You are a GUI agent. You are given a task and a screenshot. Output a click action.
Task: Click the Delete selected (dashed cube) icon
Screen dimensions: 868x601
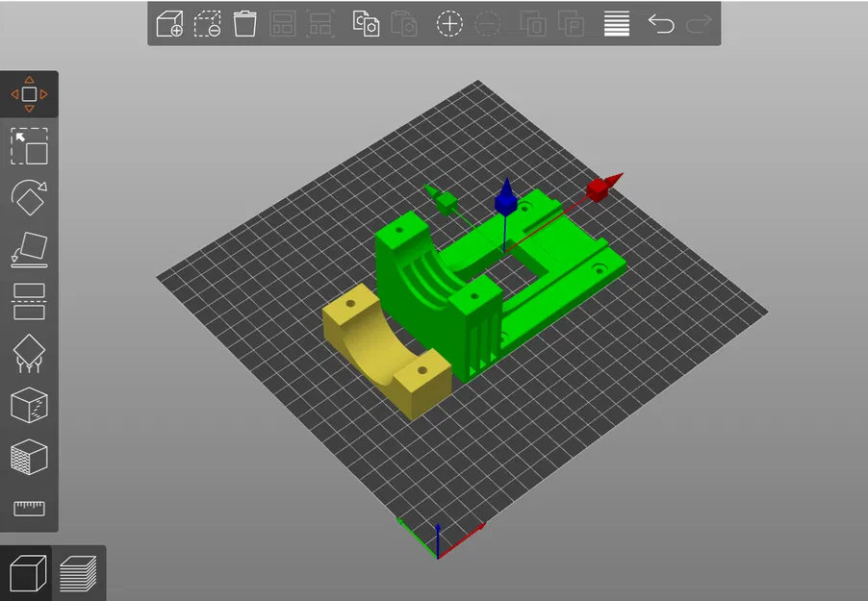(207, 24)
